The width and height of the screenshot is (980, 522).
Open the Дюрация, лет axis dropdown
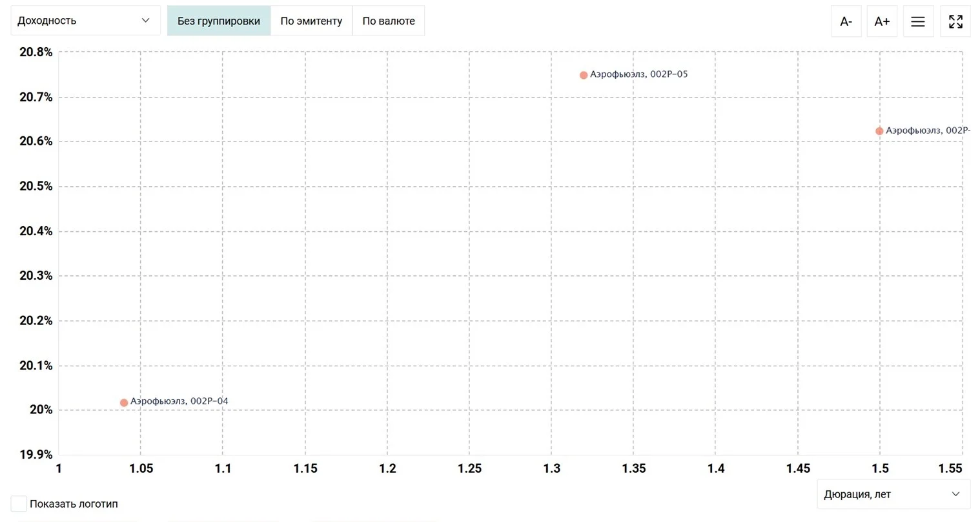[x=893, y=494]
